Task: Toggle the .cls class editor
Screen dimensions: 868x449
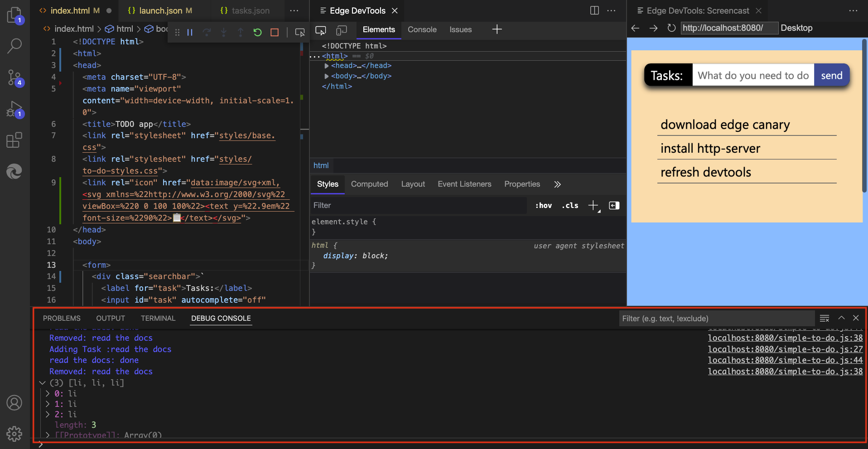Action: tap(569, 205)
